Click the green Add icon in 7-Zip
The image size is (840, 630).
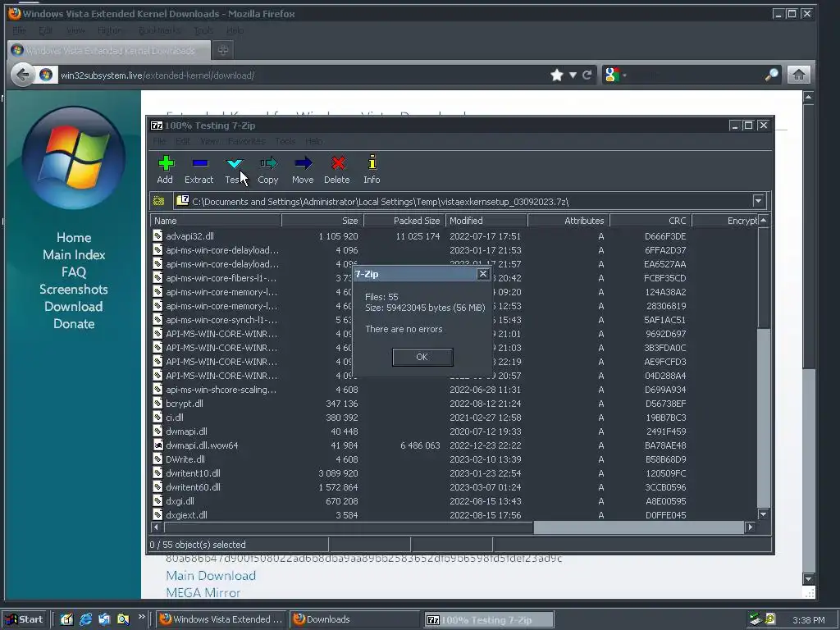(166, 163)
